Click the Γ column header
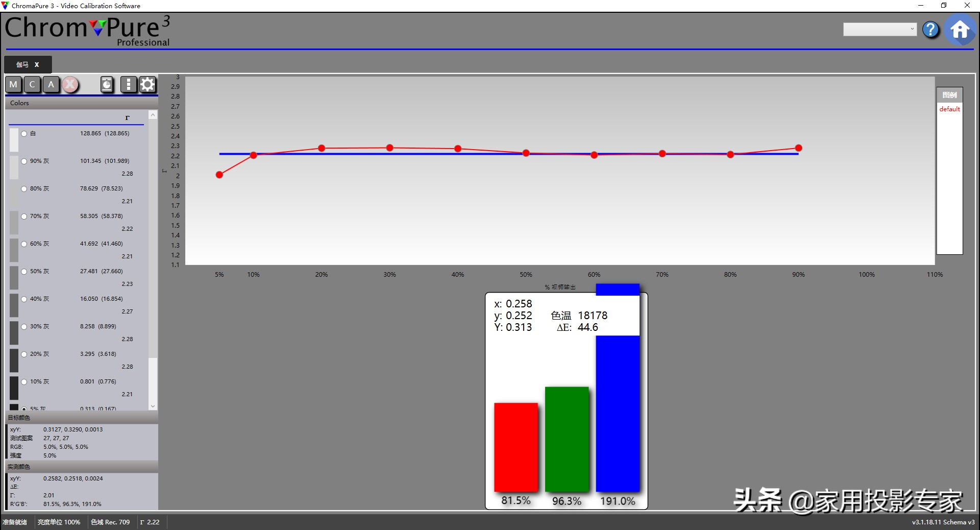The height and width of the screenshot is (530, 980). point(128,117)
